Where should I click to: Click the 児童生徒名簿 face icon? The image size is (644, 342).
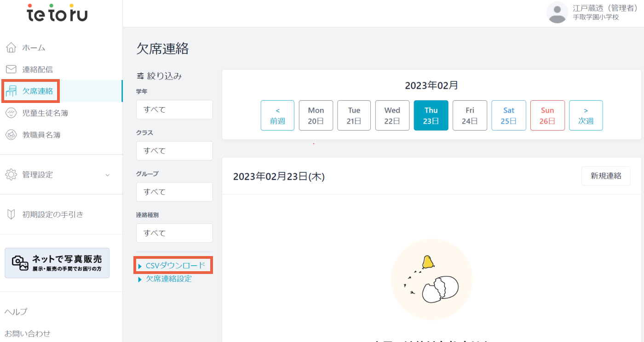pyautogui.click(x=11, y=113)
